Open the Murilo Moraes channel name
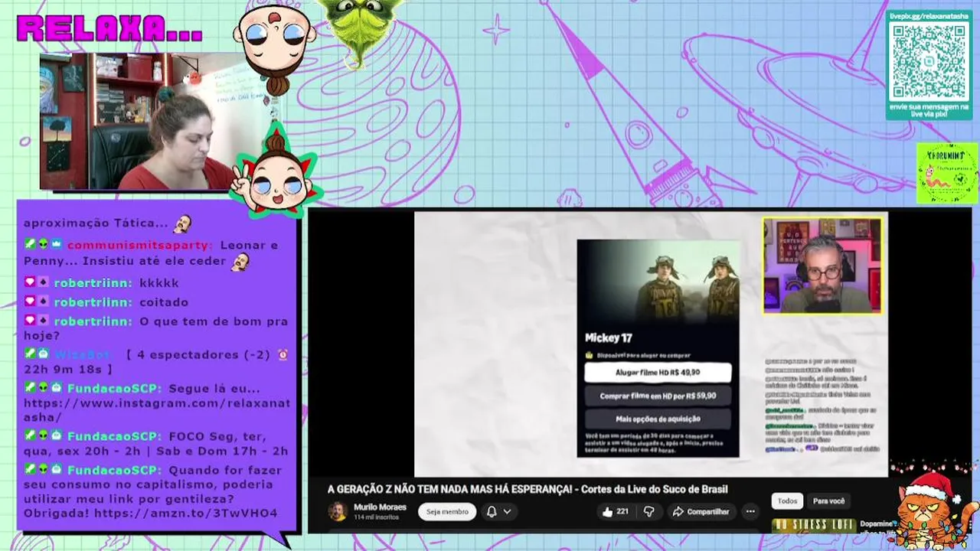980x551 pixels. 380,507
